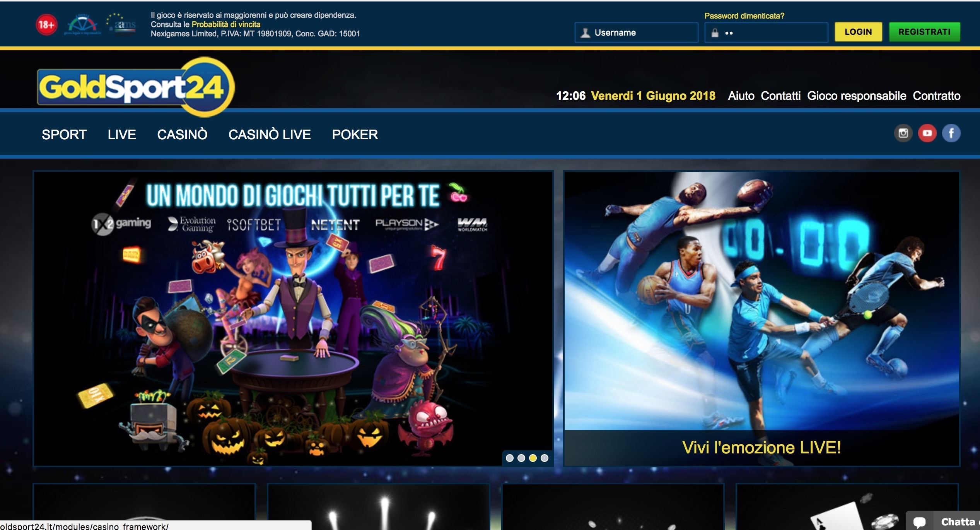Open the Aiuto help link
Viewport: 980px width, 530px height.
(741, 96)
